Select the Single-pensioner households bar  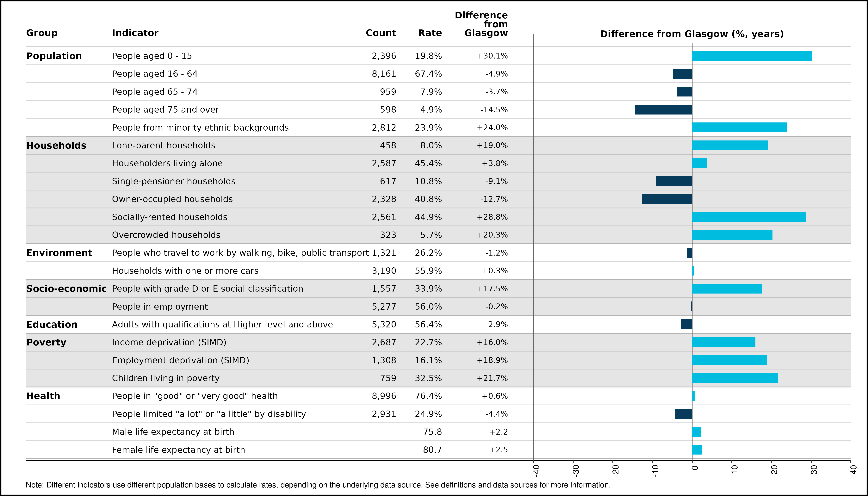[674, 181]
